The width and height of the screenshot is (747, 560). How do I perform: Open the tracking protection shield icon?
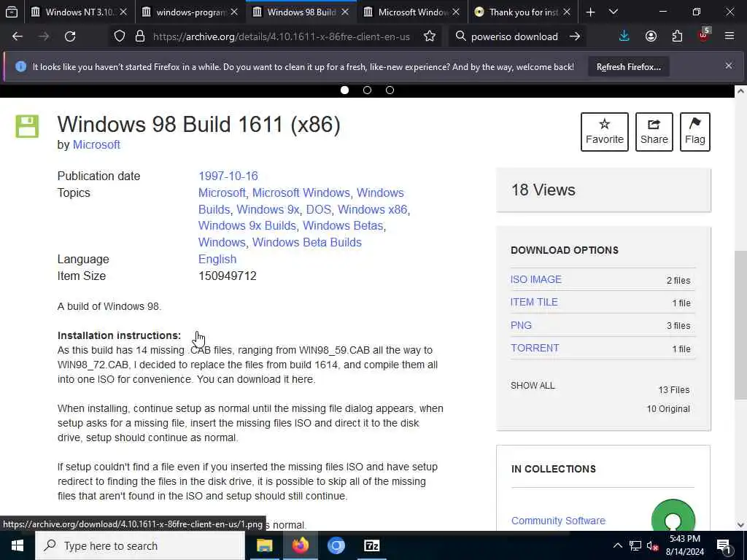click(x=120, y=36)
